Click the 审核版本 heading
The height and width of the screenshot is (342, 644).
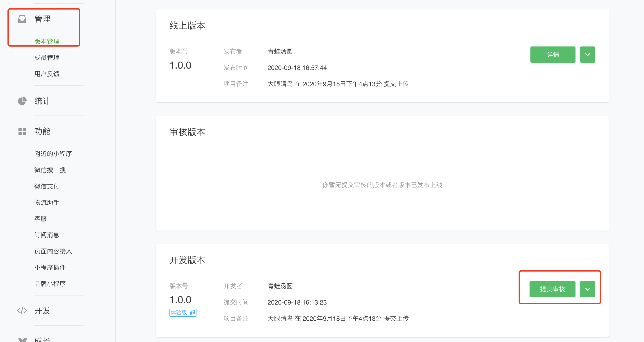coord(187,132)
